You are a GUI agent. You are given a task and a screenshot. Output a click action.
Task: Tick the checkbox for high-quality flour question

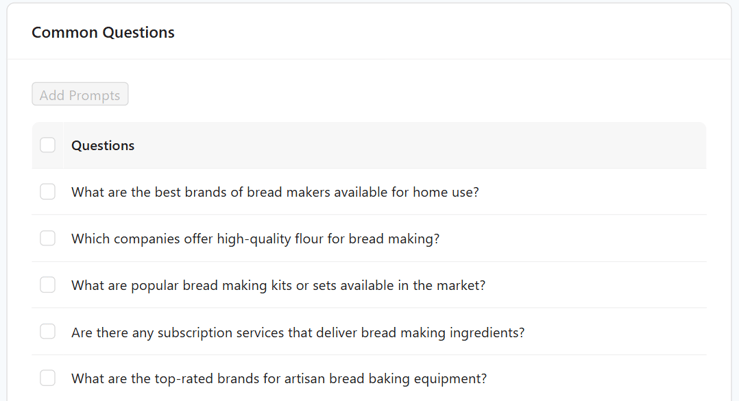click(48, 238)
